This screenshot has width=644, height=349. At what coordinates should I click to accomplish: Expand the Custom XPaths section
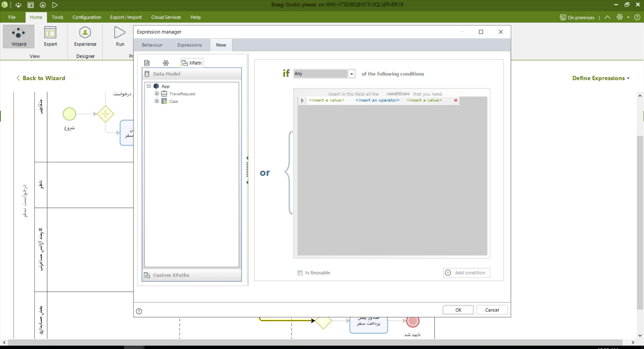(x=192, y=275)
